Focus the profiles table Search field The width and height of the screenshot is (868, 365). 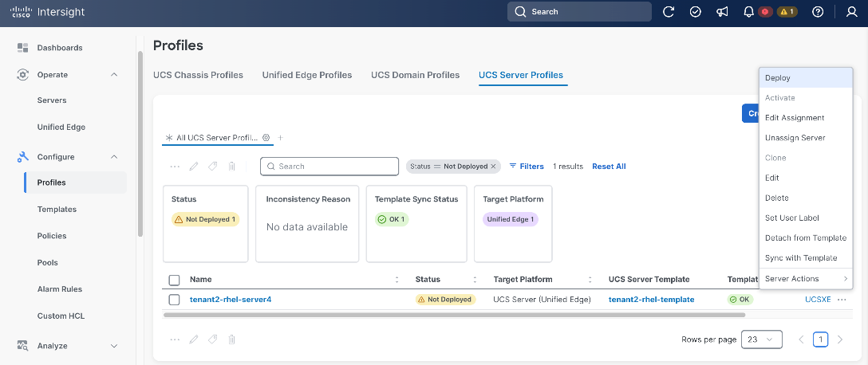[x=329, y=166]
